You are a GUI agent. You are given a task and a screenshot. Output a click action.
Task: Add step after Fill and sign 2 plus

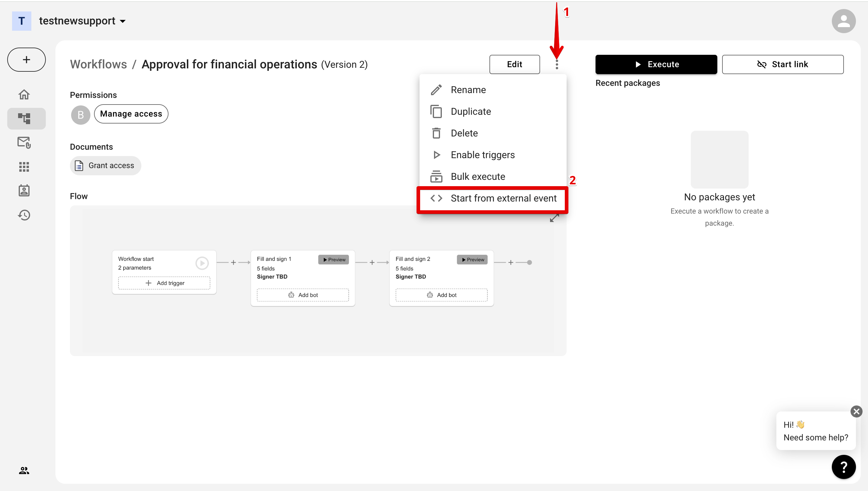(x=511, y=262)
